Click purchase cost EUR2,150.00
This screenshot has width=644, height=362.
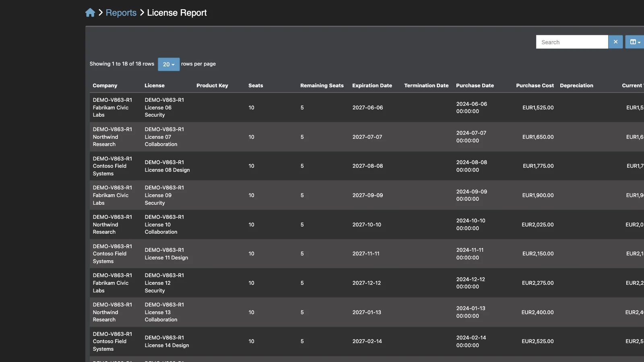[538, 254]
